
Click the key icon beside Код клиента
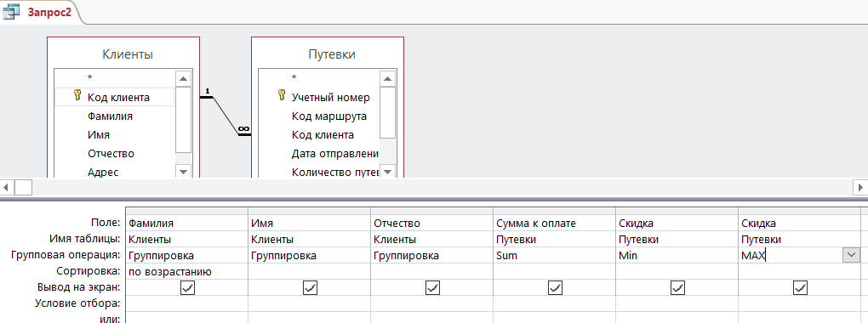click(x=77, y=97)
